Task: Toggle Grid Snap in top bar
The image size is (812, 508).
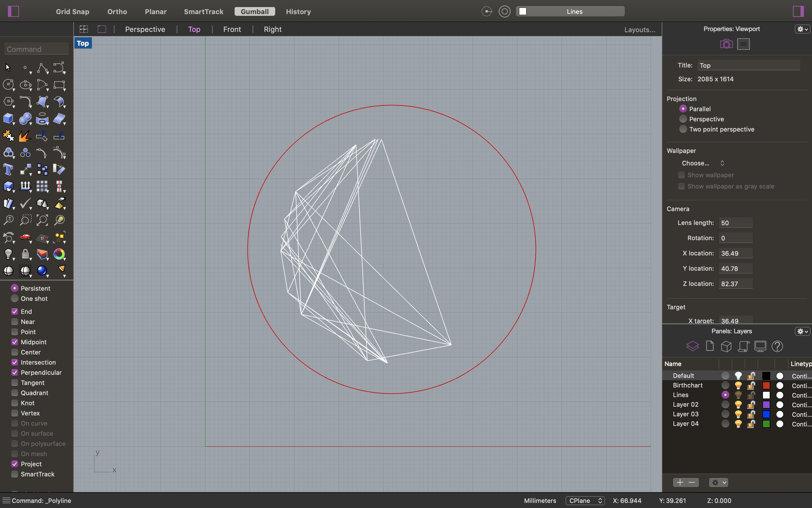Action: [x=72, y=11]
